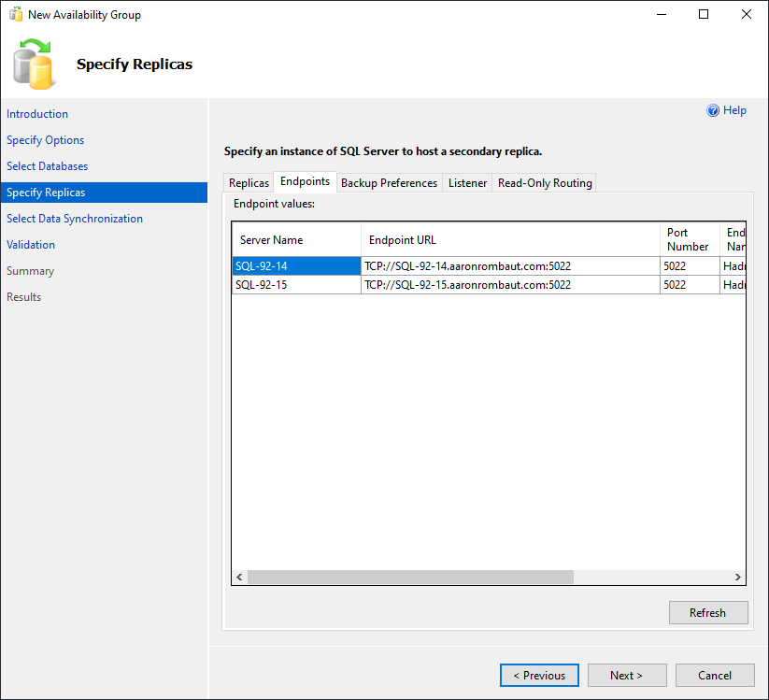Navigate to Select Data Synchronization step
Screen dimensions: 769x700
tap(75, 219)
